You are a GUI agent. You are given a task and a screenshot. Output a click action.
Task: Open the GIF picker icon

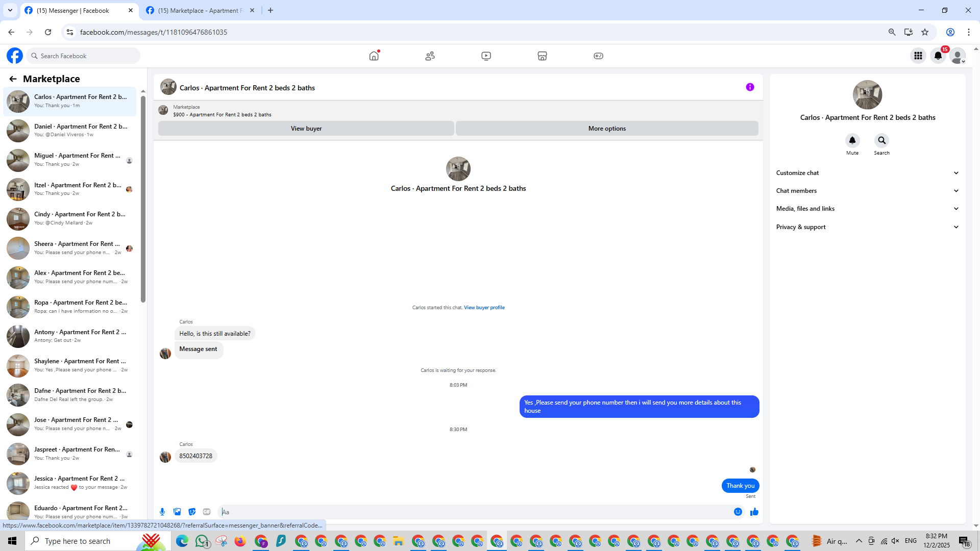pos(207,512)
